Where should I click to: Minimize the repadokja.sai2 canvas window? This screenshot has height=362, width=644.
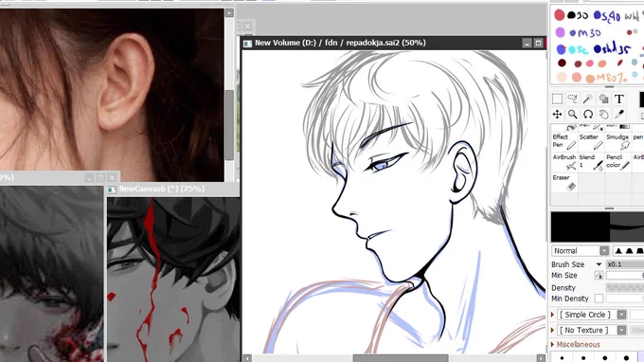pyautogui.click(x=527, y=44)
